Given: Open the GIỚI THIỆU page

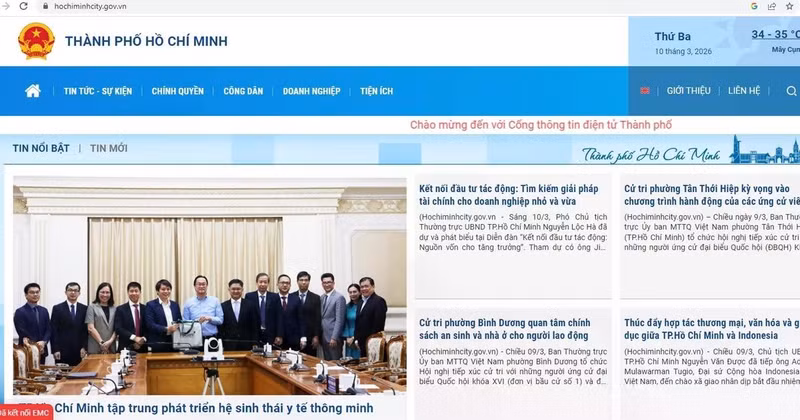Looking at the screenshot, I should [688, 91].
